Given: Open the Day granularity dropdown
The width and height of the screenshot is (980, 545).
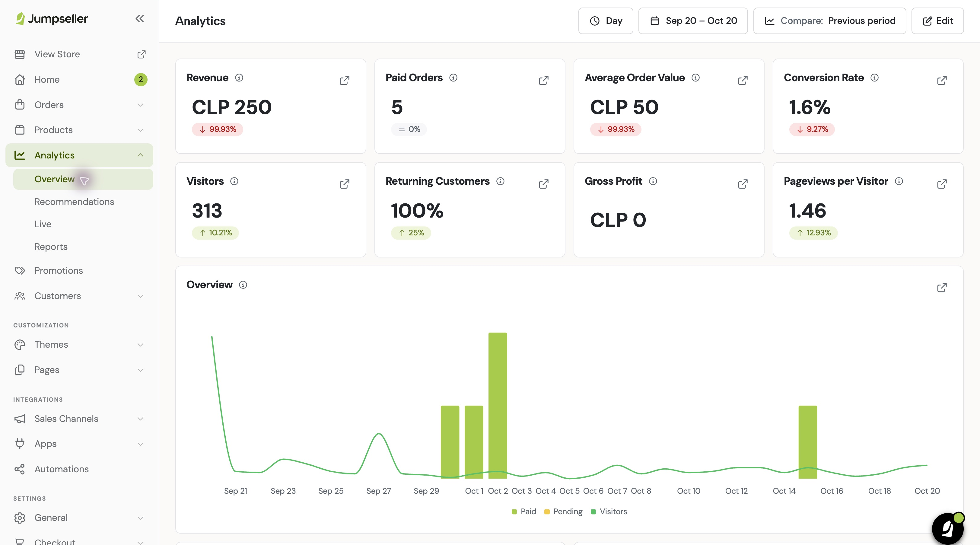Looking at the screenshot, I should click(606, 21).
